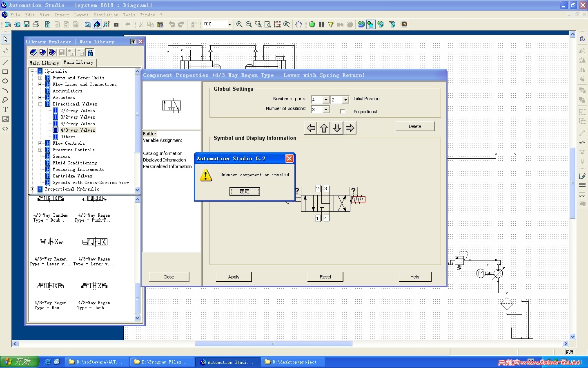588x368 pixels.
Task: Expand the Flow Controls node
Action: tap(40, 143)
